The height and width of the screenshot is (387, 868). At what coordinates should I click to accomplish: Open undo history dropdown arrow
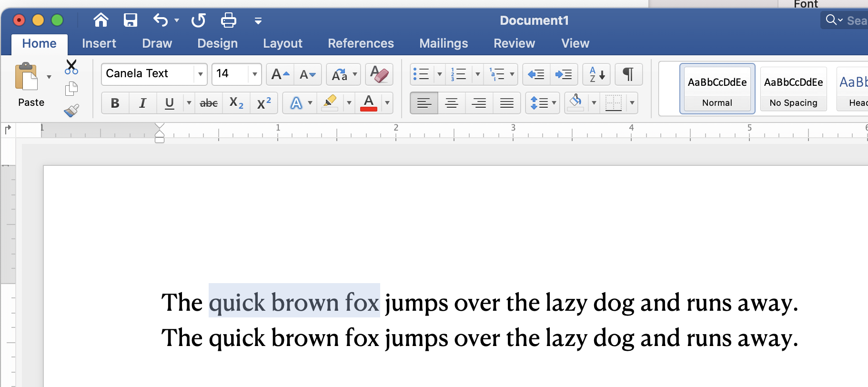(177, 20)
